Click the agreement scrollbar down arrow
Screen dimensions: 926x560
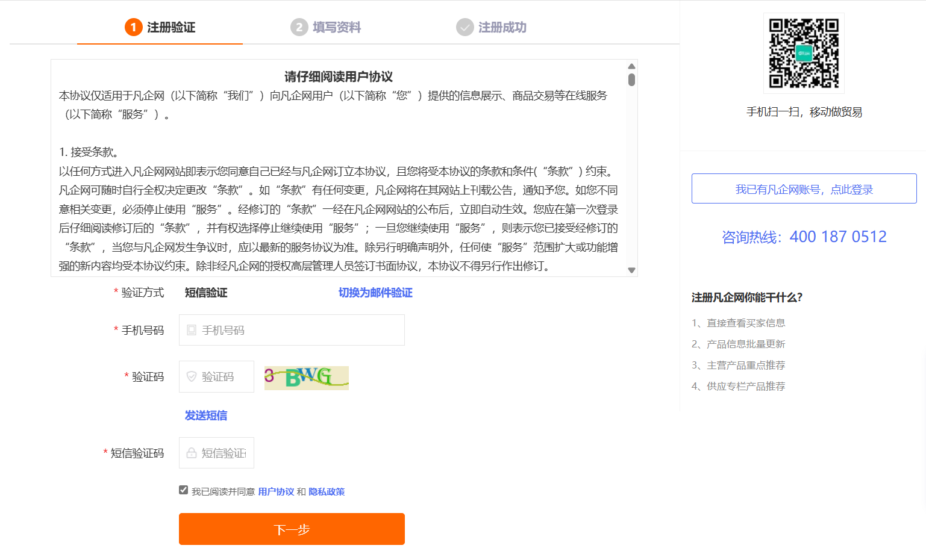[x=631, y=270]
